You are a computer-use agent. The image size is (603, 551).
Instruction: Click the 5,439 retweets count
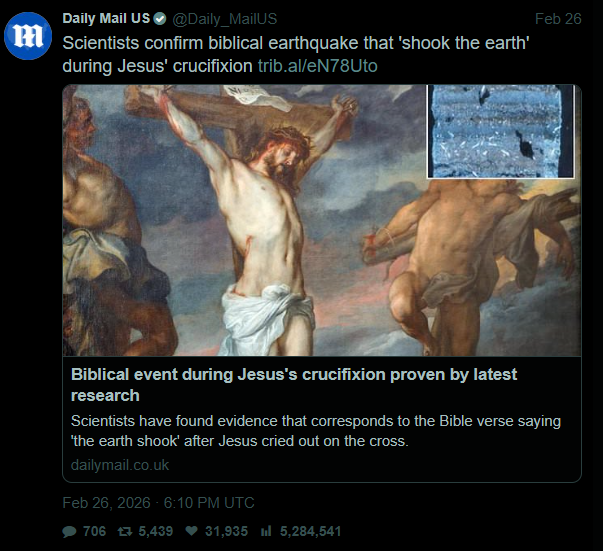coord(157,531)
